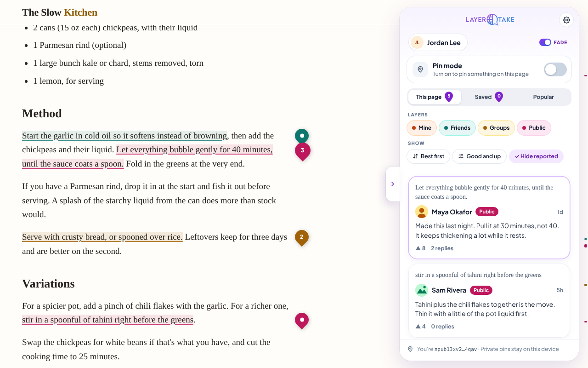The image size is (588, 368).
Task: Click the purple count badge on This page
Action: tap(449, 97)
